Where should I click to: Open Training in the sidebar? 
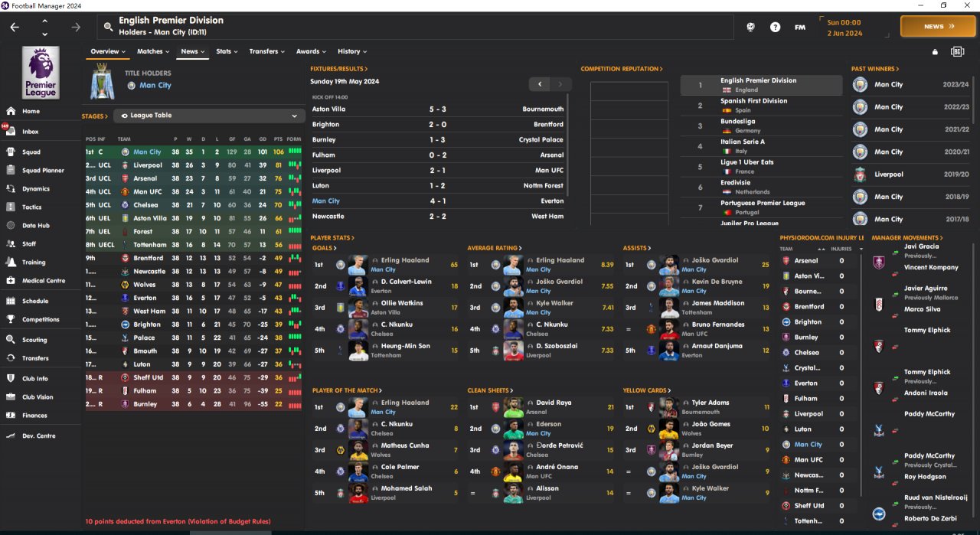(x=34, y=263)
